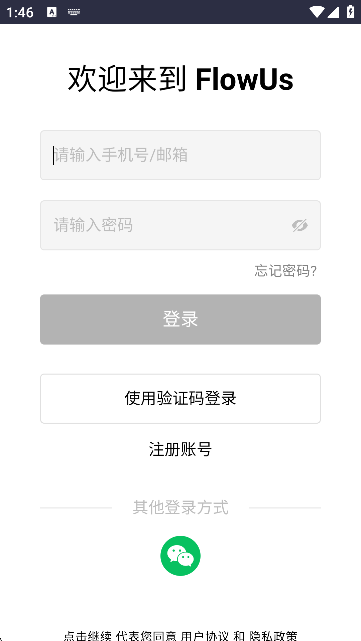Open the 忘记密码? forgot password link

pyautogui.click(x=285, y=271)
